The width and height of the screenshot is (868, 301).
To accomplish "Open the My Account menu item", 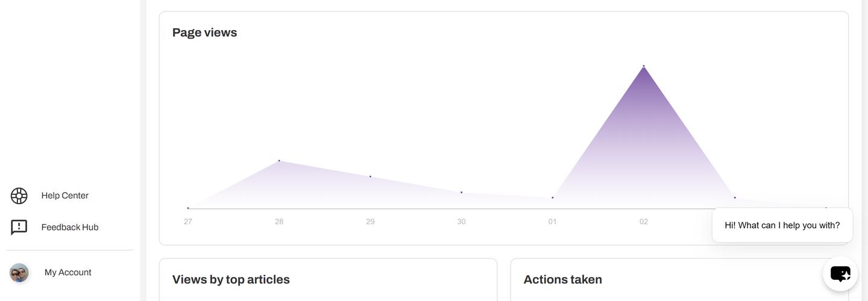I will (68, 273).
